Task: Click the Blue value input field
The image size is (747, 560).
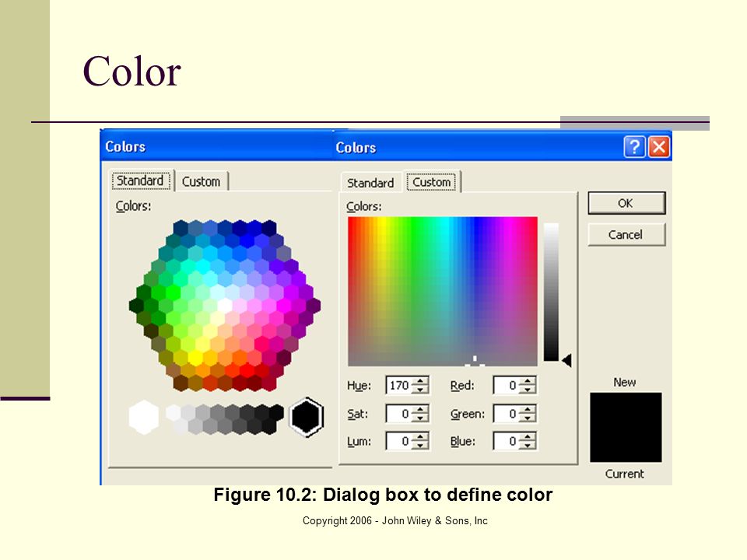Action: (x=507, y=441)
